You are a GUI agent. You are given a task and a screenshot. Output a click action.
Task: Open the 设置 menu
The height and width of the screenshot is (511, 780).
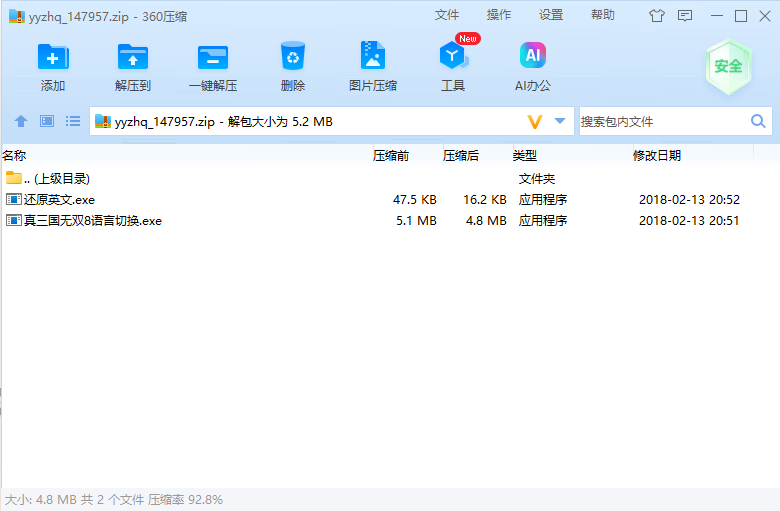click(x=551, y=15)
